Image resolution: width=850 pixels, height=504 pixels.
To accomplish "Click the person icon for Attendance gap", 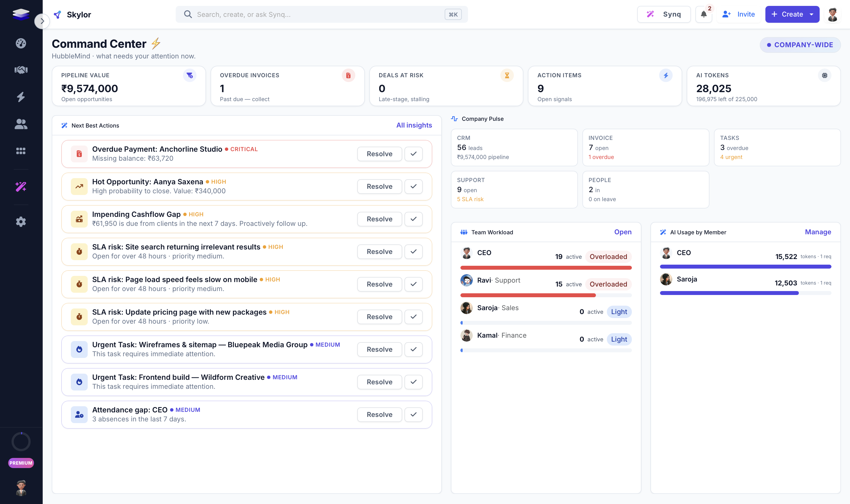I will (79, 415).
